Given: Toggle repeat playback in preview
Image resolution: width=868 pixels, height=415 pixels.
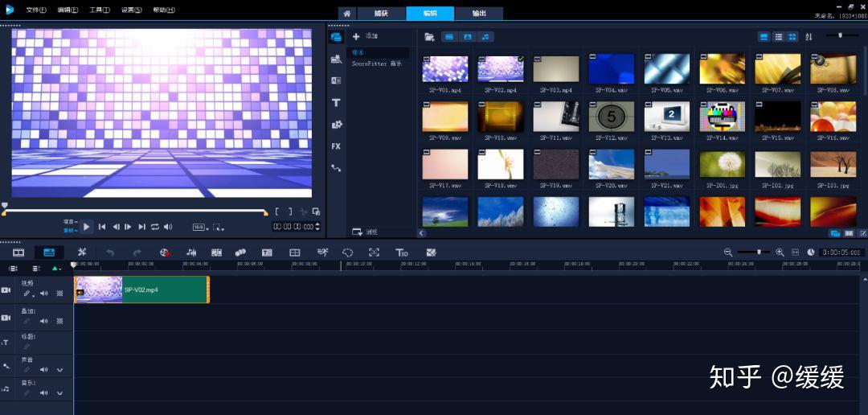Looking at the screenshot, I should 155,227.
